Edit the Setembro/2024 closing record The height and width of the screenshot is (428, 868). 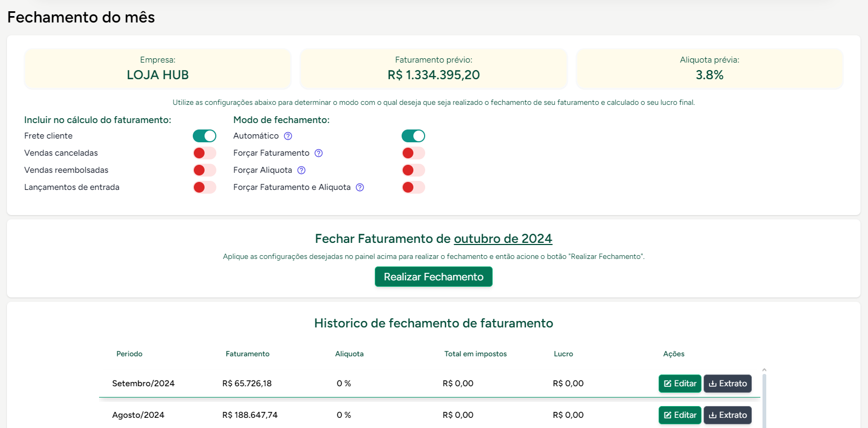coord(680,384)
